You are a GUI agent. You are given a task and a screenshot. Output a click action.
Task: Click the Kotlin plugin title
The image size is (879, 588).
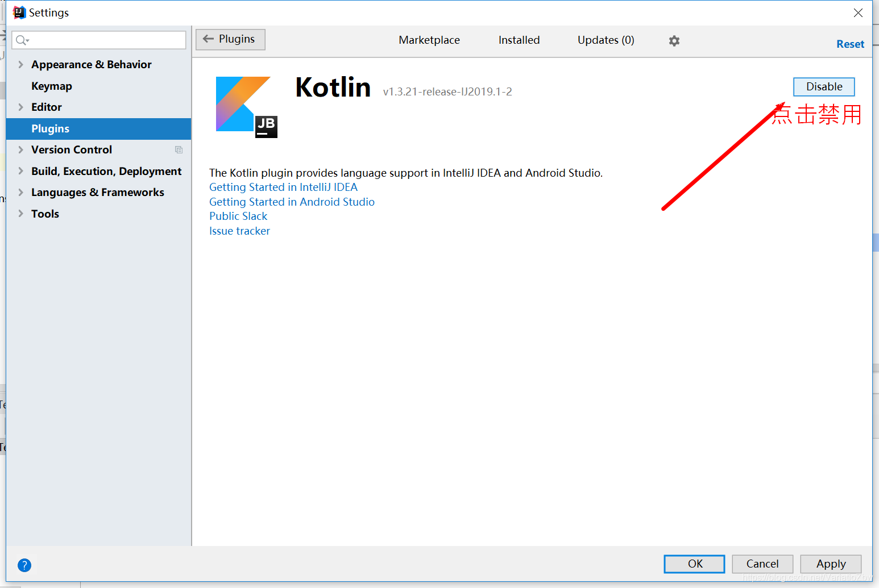[333, 87]
